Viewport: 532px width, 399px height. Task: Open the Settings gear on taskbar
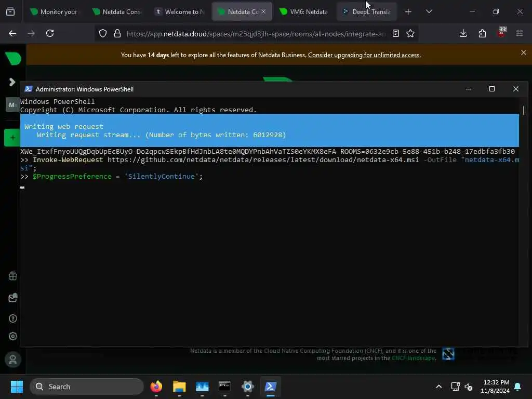pyautogui.click(x=248, y=387)
